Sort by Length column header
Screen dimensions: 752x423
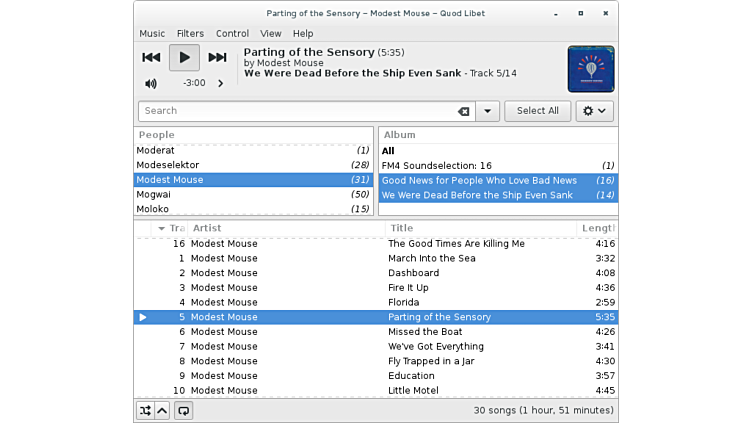pos(598,228)
